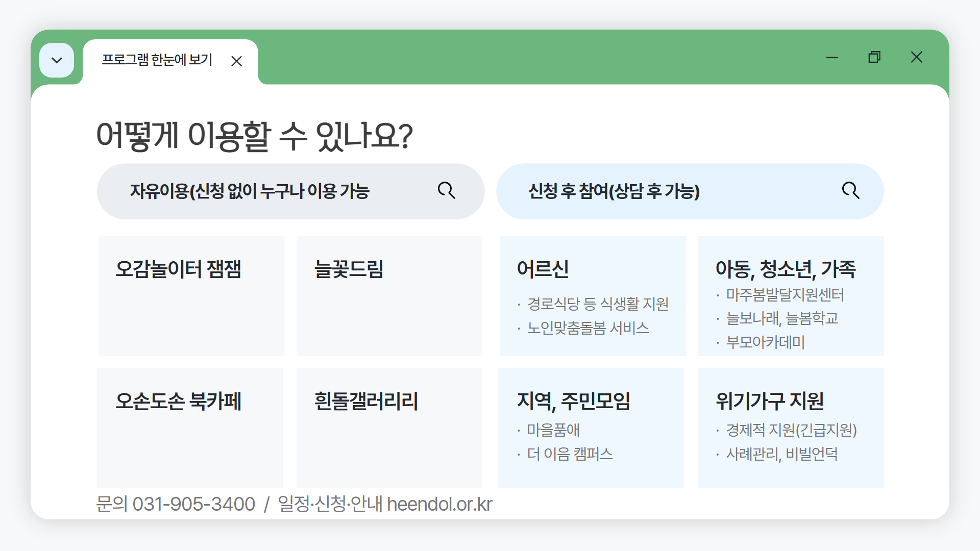This screenshot has width=980, height=551.
Task: Click the 마주봄발달지원센터 list item
Action: (x=785, y=295)
